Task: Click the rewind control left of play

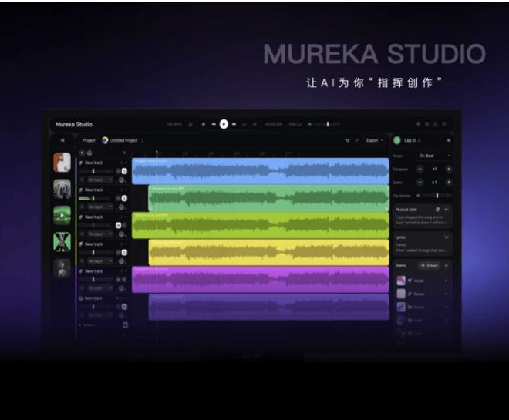Action: point(214,124)
